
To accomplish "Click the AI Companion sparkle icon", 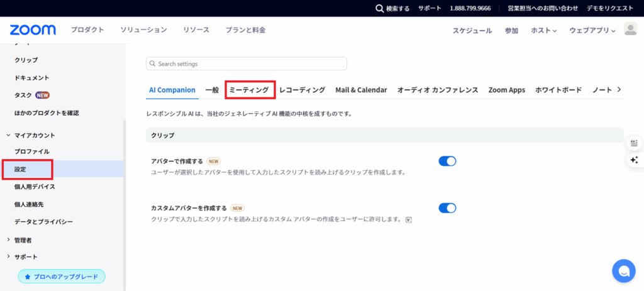I will pos(634,160).
